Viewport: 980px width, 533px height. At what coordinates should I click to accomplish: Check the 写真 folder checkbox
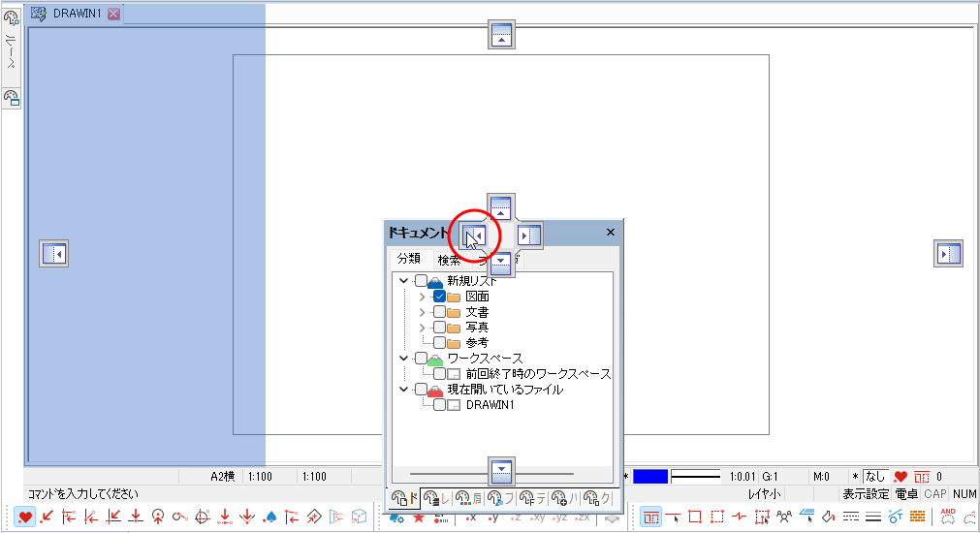coord(439,328)
